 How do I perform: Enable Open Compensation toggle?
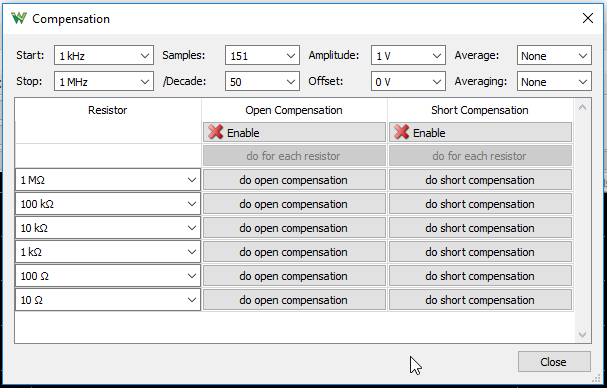294,132
